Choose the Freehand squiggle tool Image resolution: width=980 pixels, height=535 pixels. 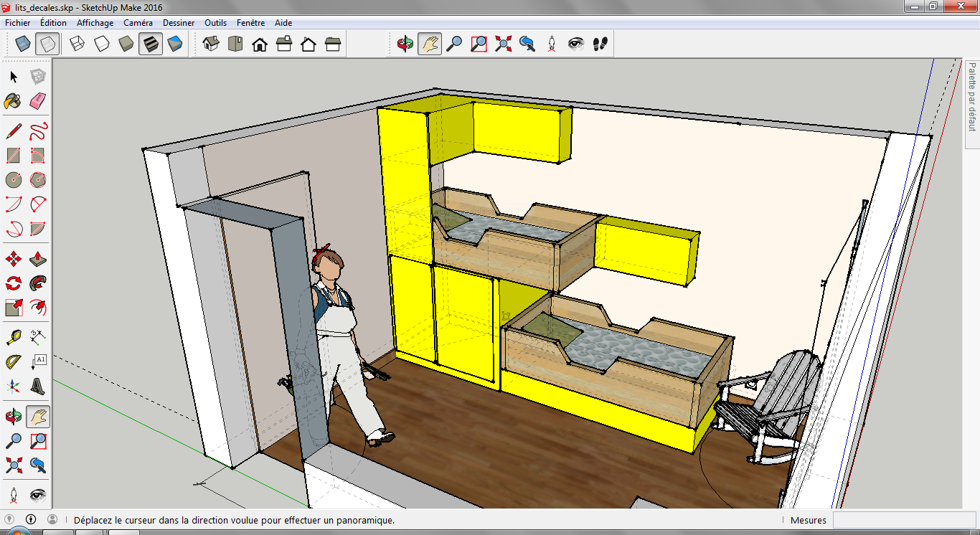tap(38, 131)
